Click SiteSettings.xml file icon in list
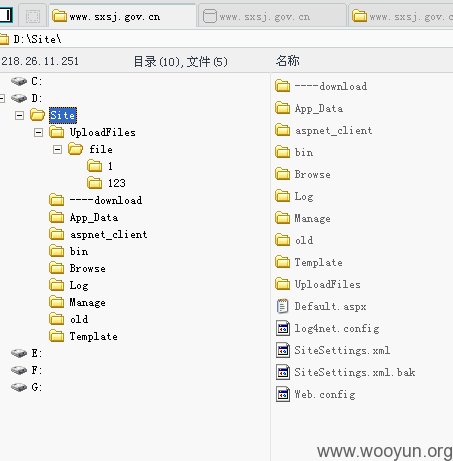453x461 pixels. (283, 350)
